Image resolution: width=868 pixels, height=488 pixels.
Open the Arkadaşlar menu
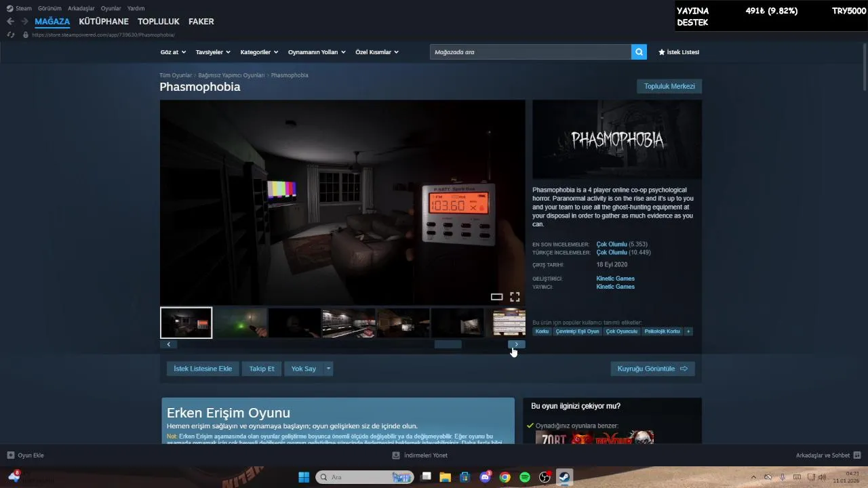[81, 8]
